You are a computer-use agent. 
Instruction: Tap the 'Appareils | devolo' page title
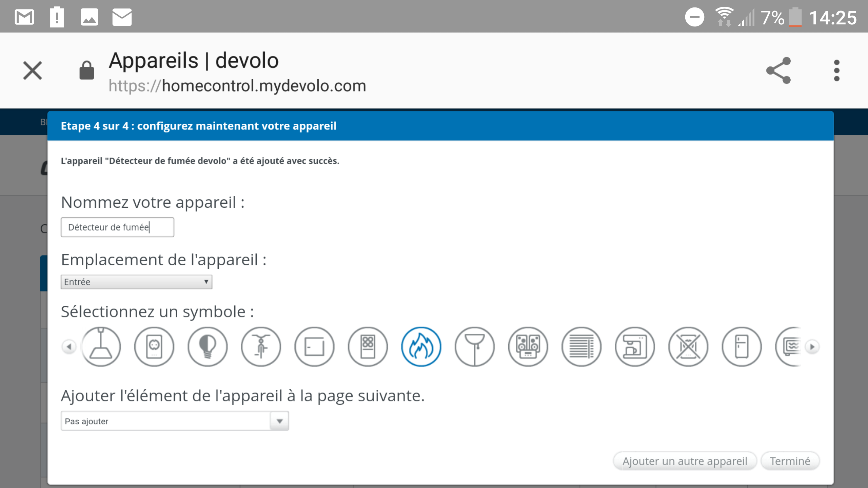click(194, 60)
